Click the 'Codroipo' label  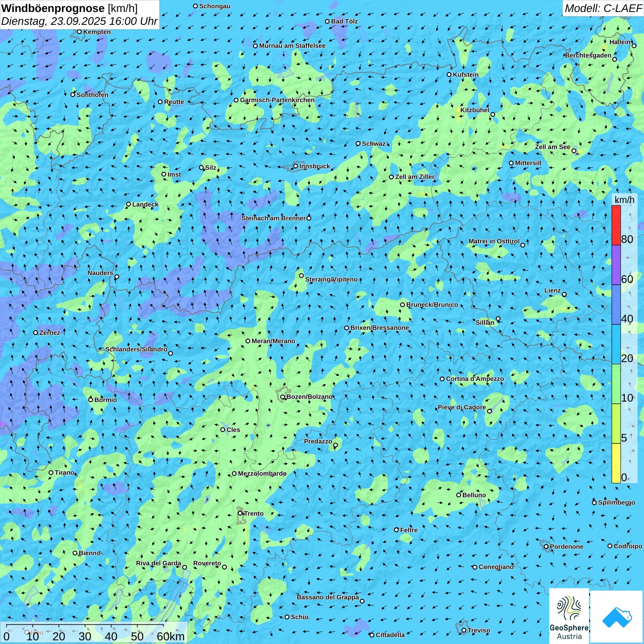click(628, 546)
